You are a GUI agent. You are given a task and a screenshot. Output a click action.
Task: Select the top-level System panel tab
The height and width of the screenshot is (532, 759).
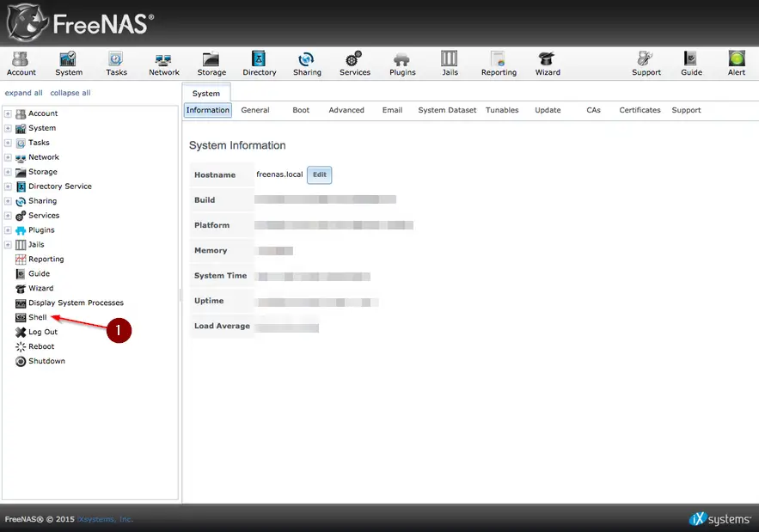click(206, 93)
